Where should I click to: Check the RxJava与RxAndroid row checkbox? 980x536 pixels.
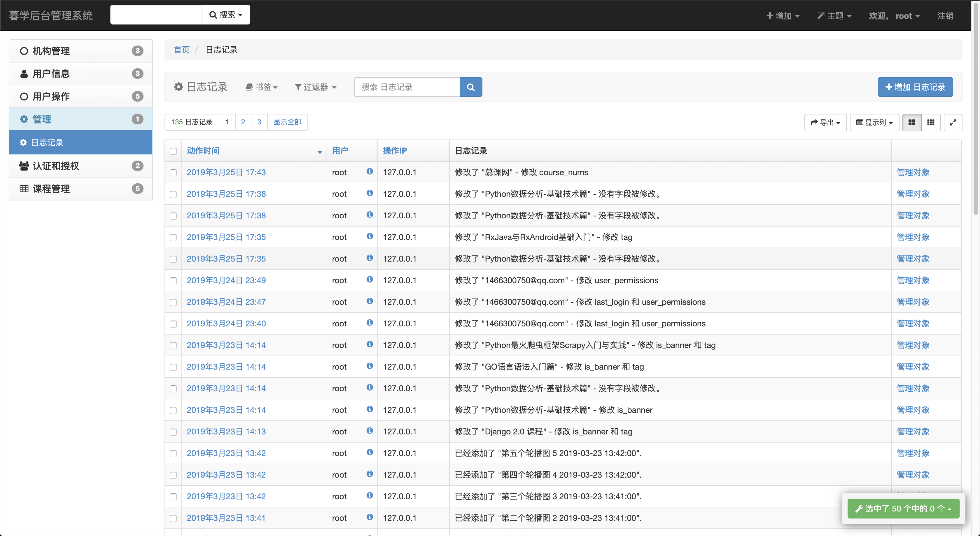(x=173, y=238)
